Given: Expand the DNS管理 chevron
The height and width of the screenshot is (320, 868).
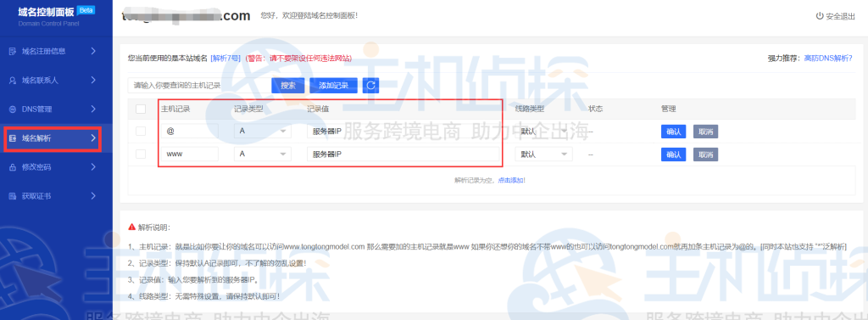Looking at the screenshot, I should (x=93, y=109).
